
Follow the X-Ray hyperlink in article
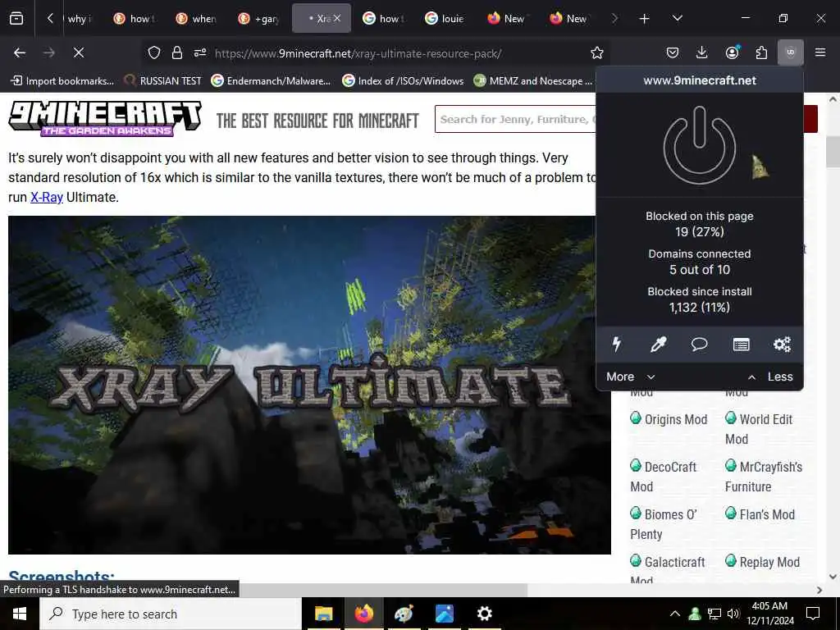47,197
